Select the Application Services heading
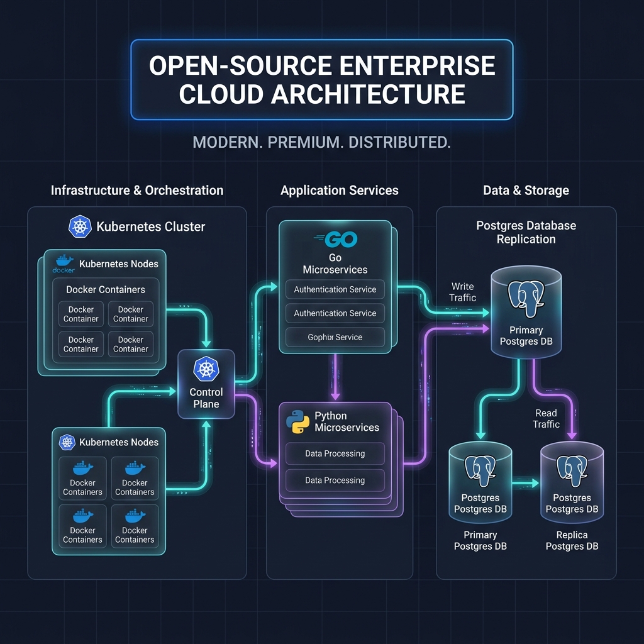 340,190
